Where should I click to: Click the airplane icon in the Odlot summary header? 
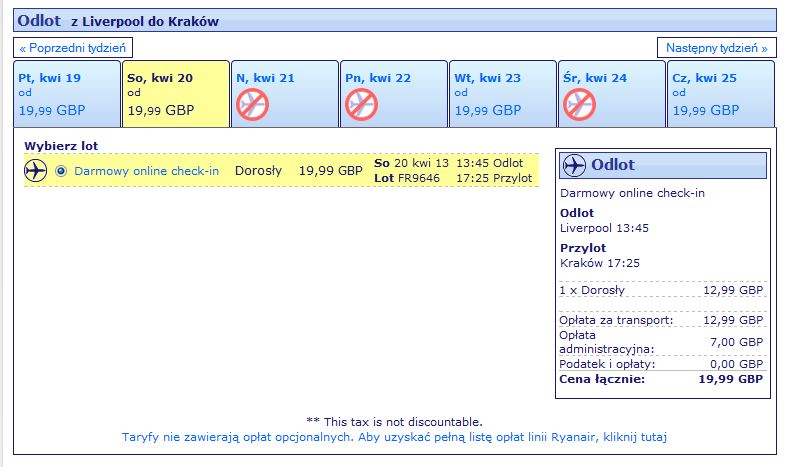(x=574, y=165)
